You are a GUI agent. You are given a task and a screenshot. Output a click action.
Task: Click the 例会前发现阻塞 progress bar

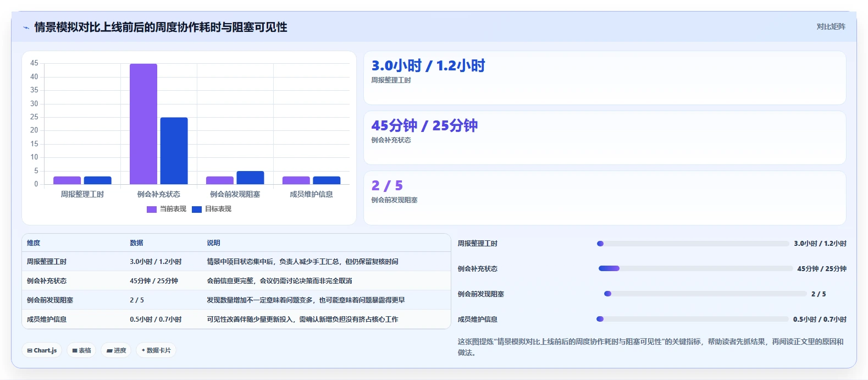[705, 294]
